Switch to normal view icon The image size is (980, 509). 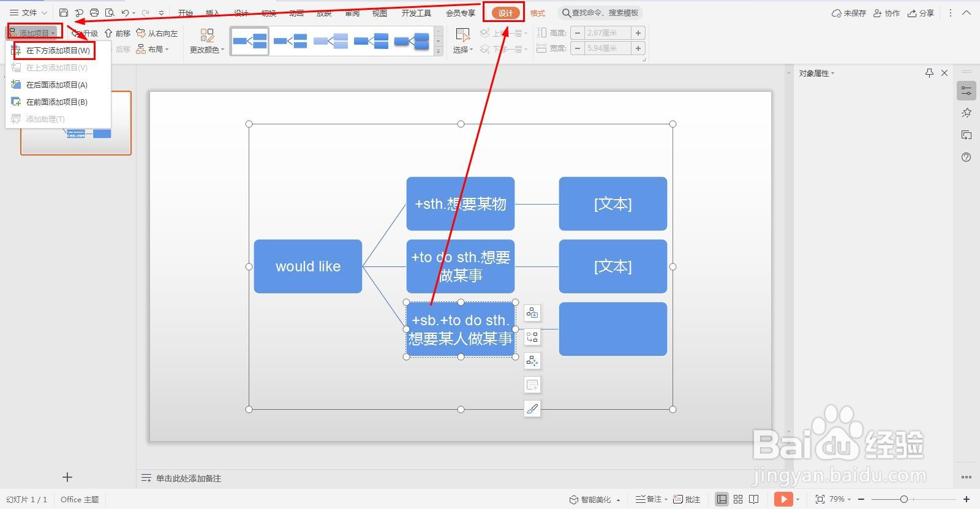(722, 499)
